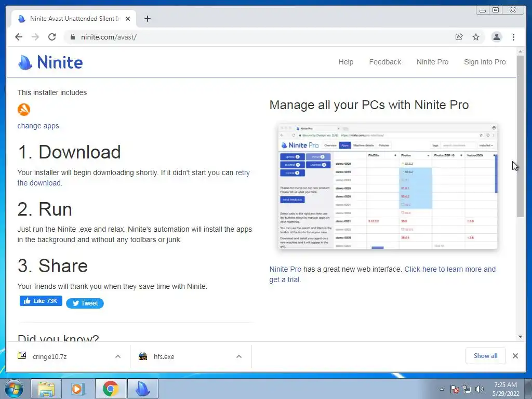Screen dimensions: 532x399
Task: Open a new browser tab
Action: coord(147,19)
